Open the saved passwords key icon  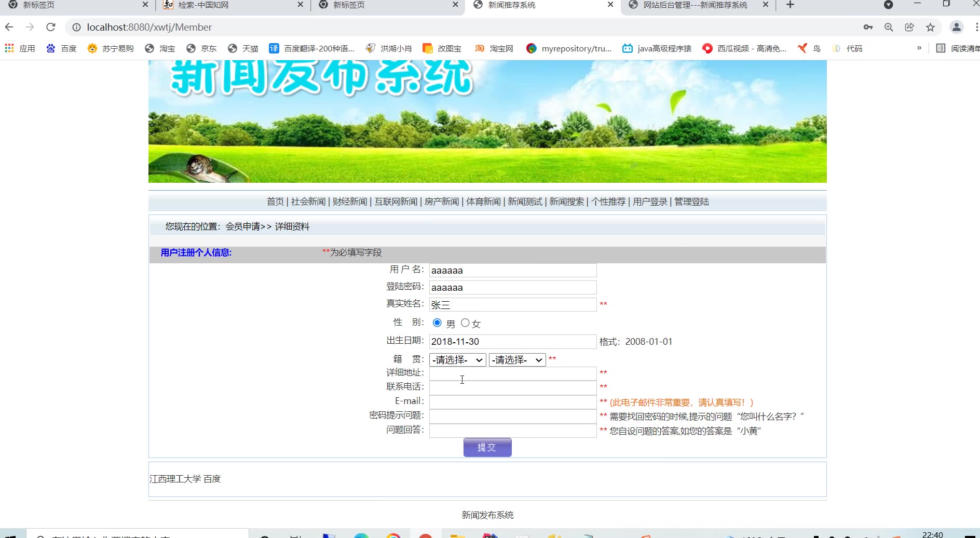(x=868, y=27)
